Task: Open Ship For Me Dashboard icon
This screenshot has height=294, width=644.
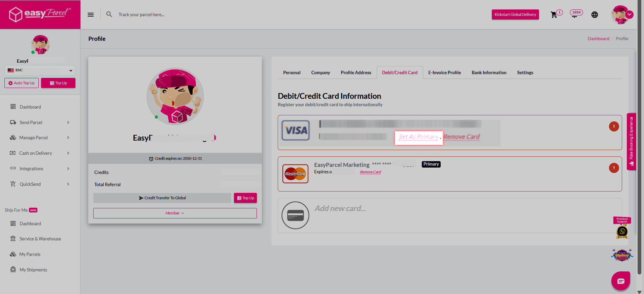Action: [13, 223]
